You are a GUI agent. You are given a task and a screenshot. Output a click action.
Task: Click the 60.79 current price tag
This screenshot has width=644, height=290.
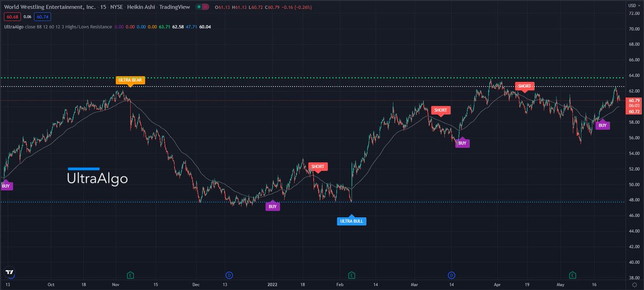click(x=634, y=100)
